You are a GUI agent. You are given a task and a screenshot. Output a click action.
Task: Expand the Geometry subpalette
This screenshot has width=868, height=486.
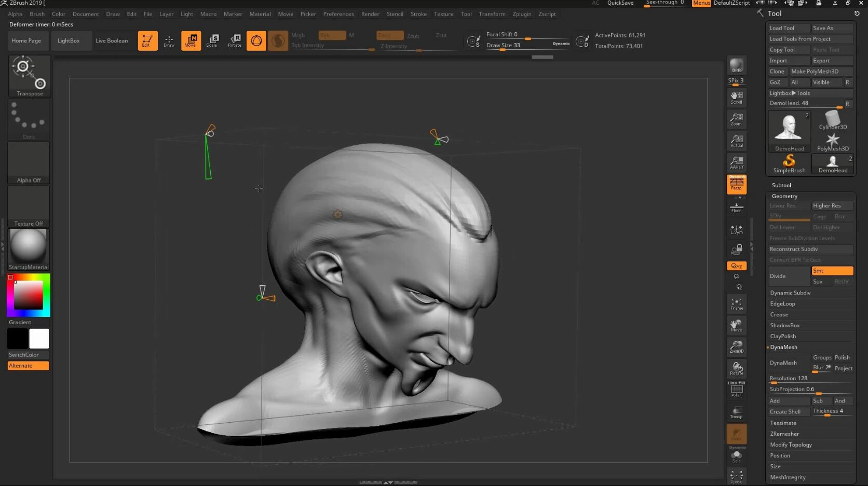click(x=784, y=196)
